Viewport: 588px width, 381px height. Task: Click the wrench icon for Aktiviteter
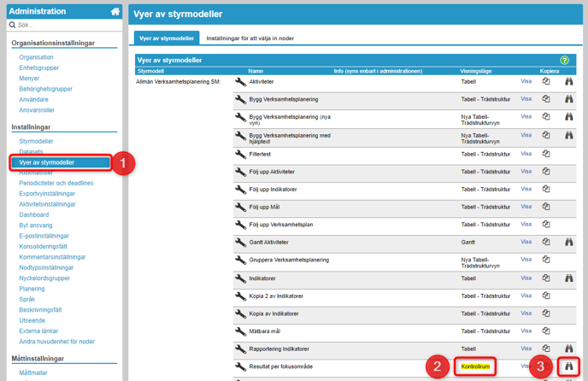tap(241, 82)
